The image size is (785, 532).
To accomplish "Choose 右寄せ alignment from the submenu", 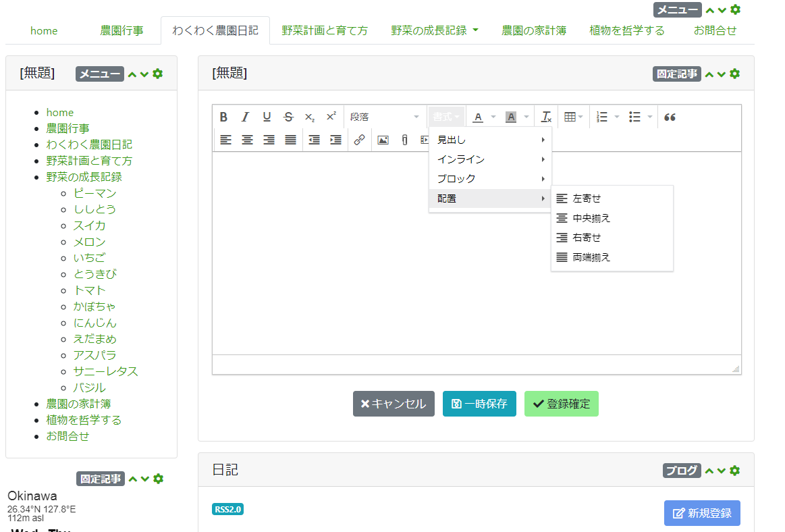I will 612,238.
